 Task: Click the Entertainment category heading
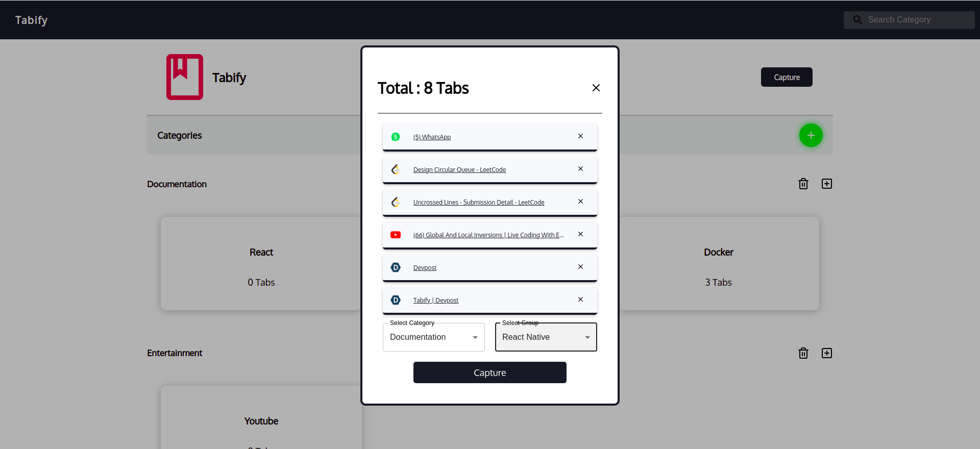pos(175,353)
